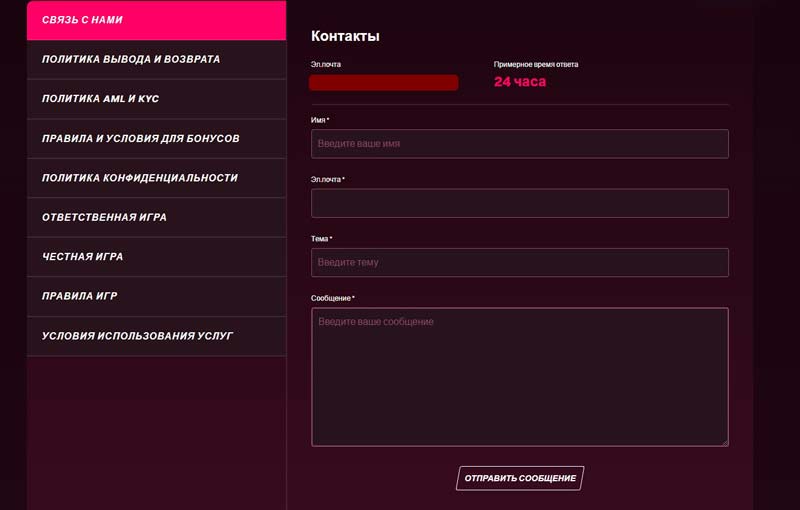Click the Имя field label

(320, 120)
